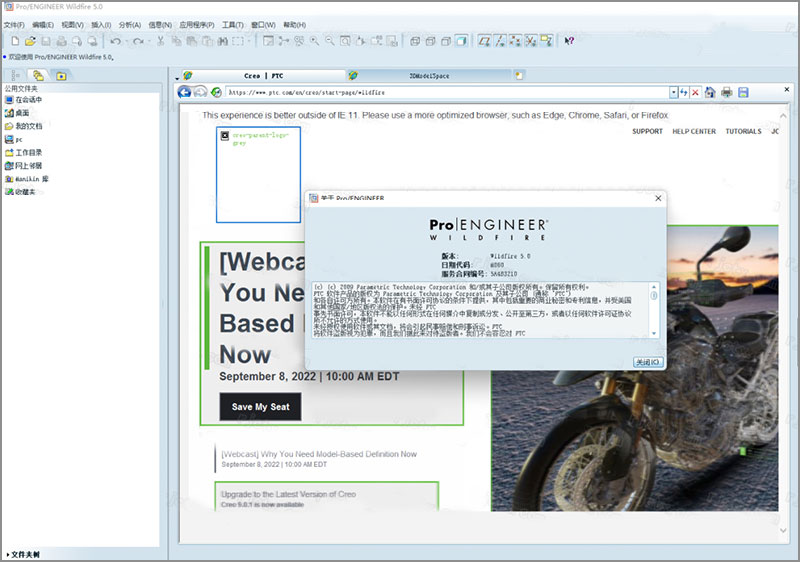The width and height of the screenshot is (800, 562).
Task: Expand the 文件夹树 section at bottom
Action: click(x=22, y=553)
